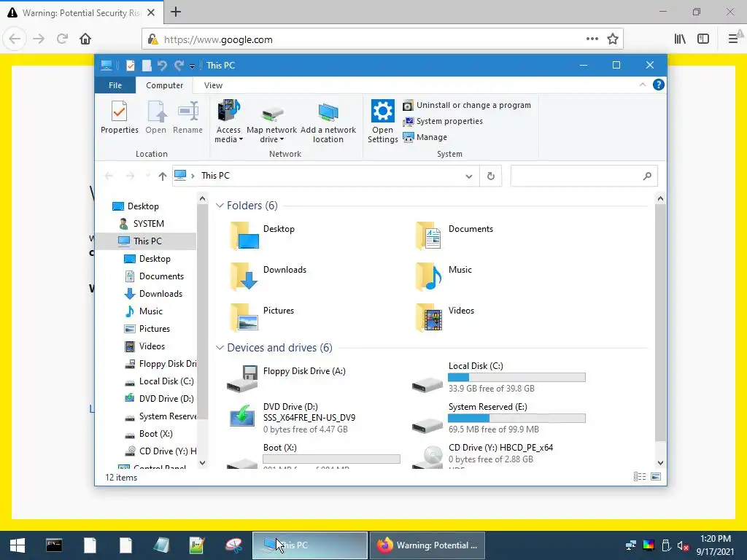This screenshot has width=747, height=560.
Task: Focus the Explorer search box
Action: coord(584,176)
